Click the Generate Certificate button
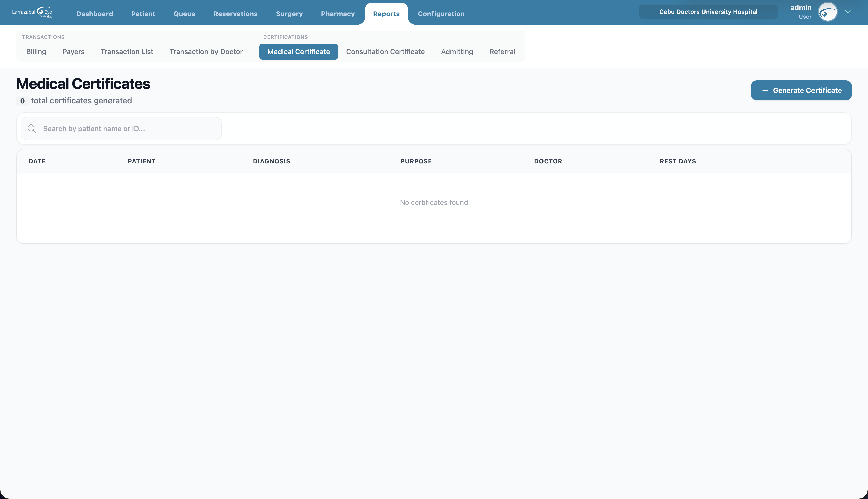Viewport: 868px width, 499px height. pyautogui.click(x=801, y=90)
